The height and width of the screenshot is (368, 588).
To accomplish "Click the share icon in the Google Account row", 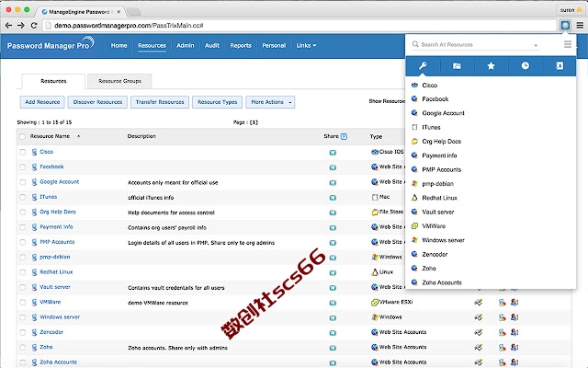I will click(x=333, y=182).
